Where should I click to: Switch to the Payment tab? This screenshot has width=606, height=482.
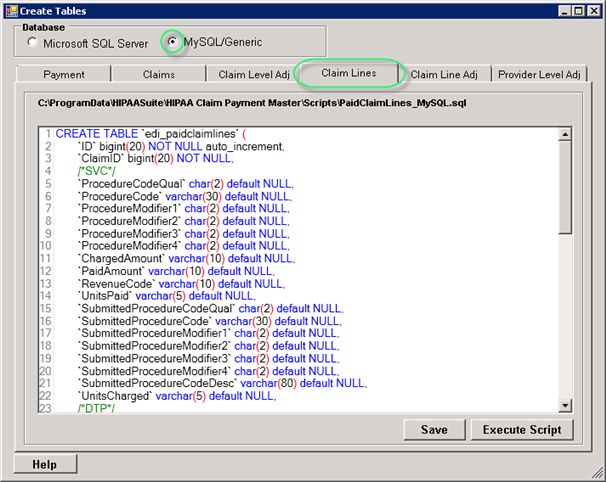[64, 74]
